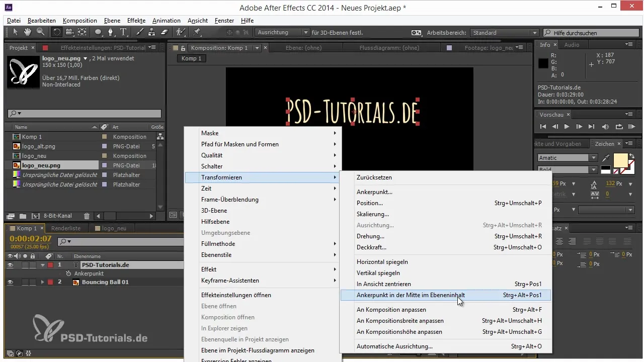The image size is (644, 362).
Task: Open the Komposition menu in the menu bar
Action: click(79, 21)
